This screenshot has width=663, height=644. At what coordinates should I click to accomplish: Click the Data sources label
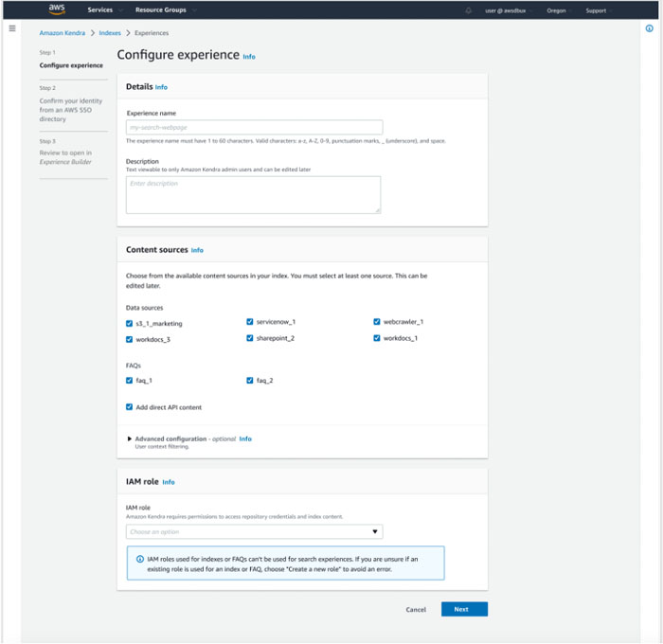click(x=144, y=308)
